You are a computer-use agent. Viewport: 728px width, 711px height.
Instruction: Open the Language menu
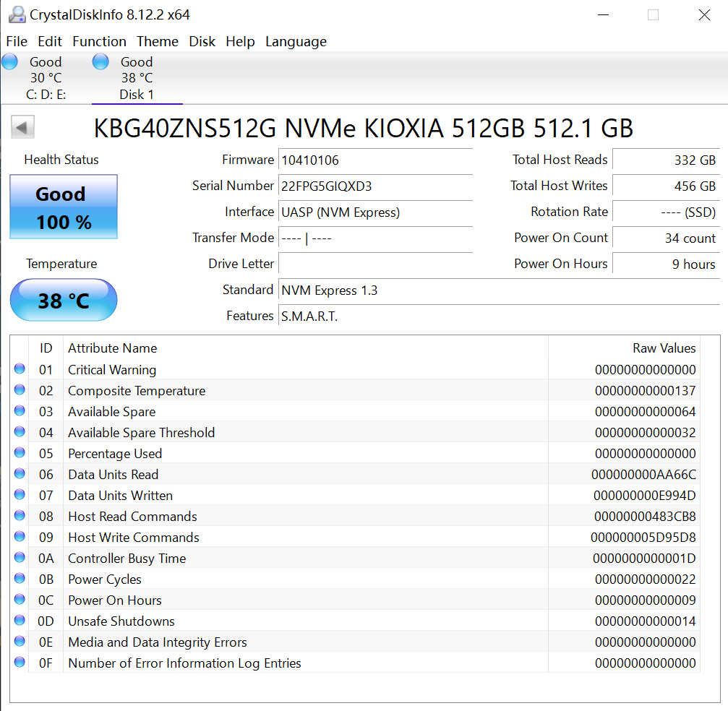[296, 41]
